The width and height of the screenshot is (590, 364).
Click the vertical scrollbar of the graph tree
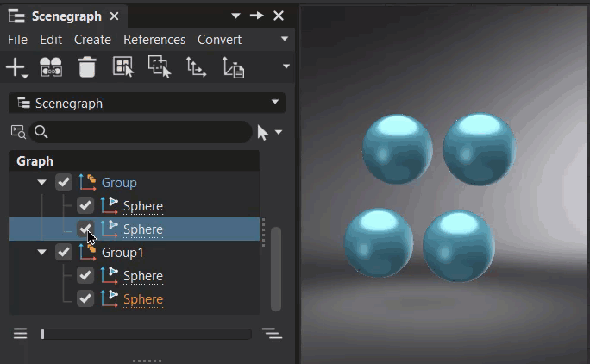(276, 269)
